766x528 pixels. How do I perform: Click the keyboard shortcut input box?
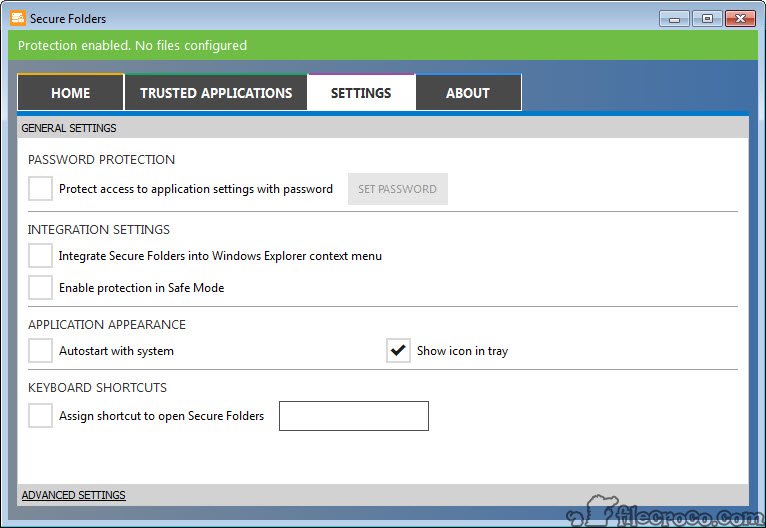[354, 416]
